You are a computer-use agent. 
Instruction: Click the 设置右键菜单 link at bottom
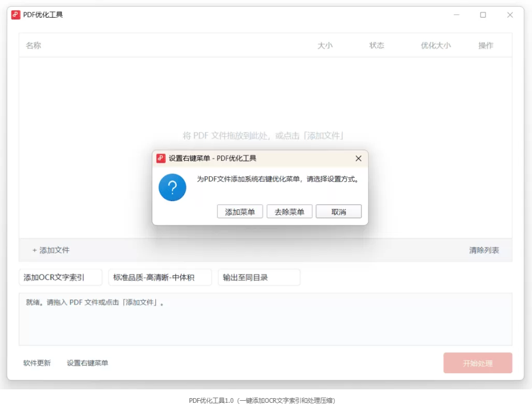pyautogui.click(x=87, y=363)
